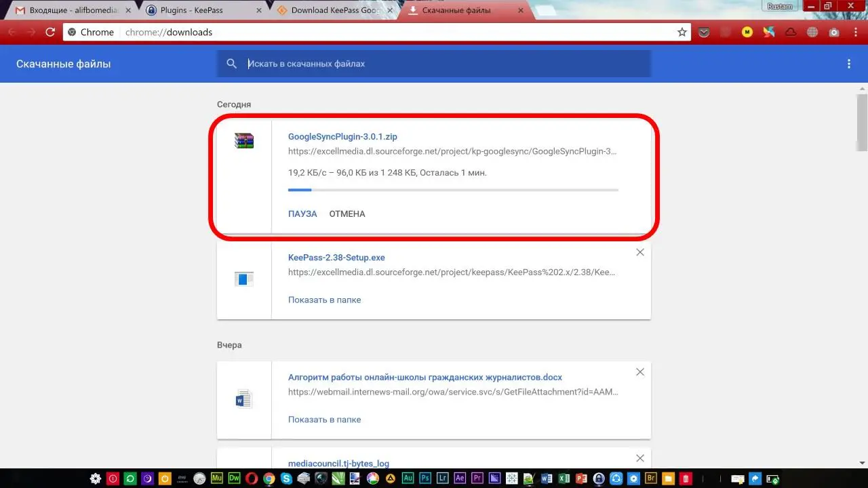Pause the GoogleSyncPlugin download

click(x=302, y=213)
